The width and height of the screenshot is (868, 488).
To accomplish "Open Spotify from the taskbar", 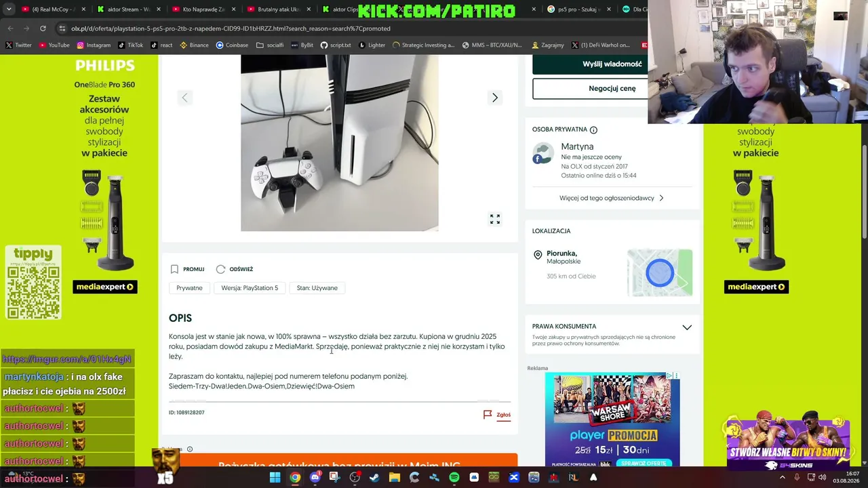I will click(454, 477).
